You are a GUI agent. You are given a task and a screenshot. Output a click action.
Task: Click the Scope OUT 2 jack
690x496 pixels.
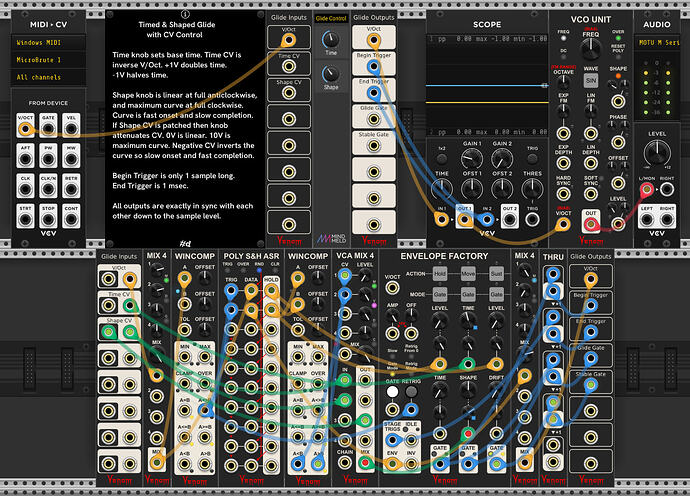[x=509, y=219]
